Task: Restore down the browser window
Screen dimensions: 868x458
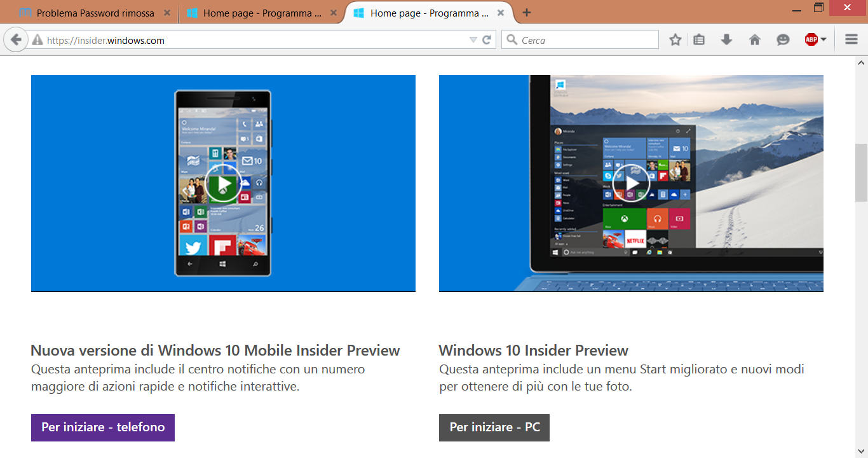Action: coord(818,8)
